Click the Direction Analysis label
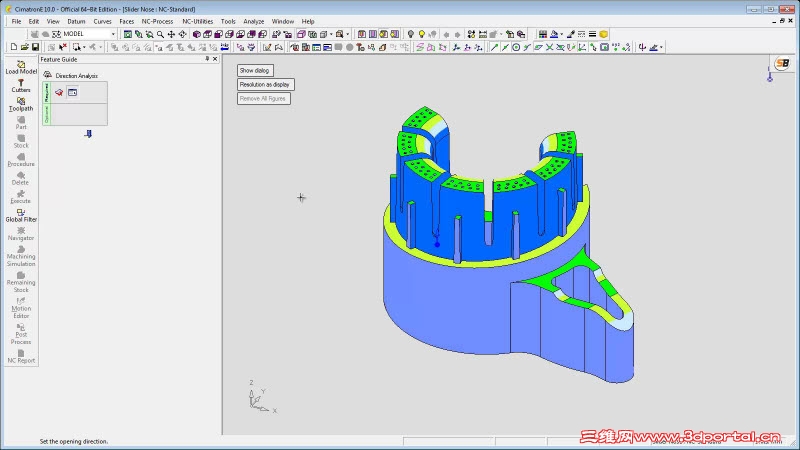The height and width of the screenshot is (450, 800). coord(77,76)
